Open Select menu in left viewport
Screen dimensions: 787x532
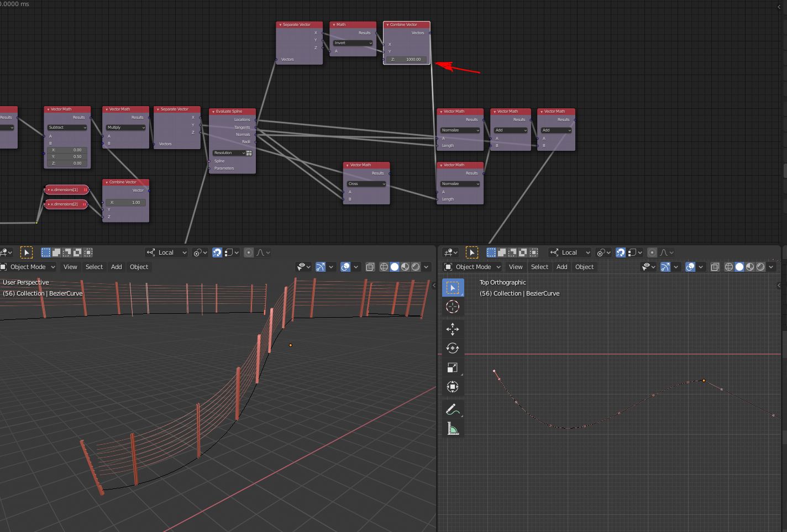(x=94, y=267)
